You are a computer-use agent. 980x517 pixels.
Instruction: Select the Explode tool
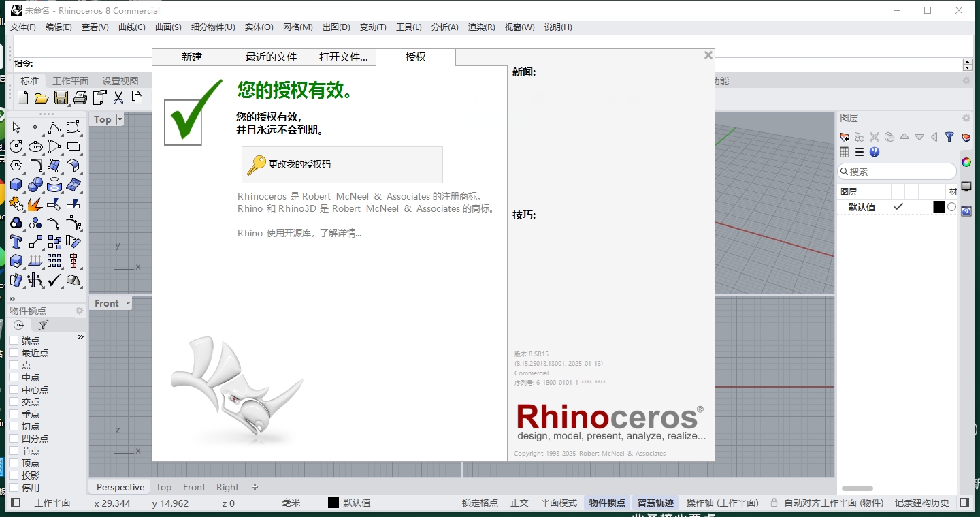35,204
